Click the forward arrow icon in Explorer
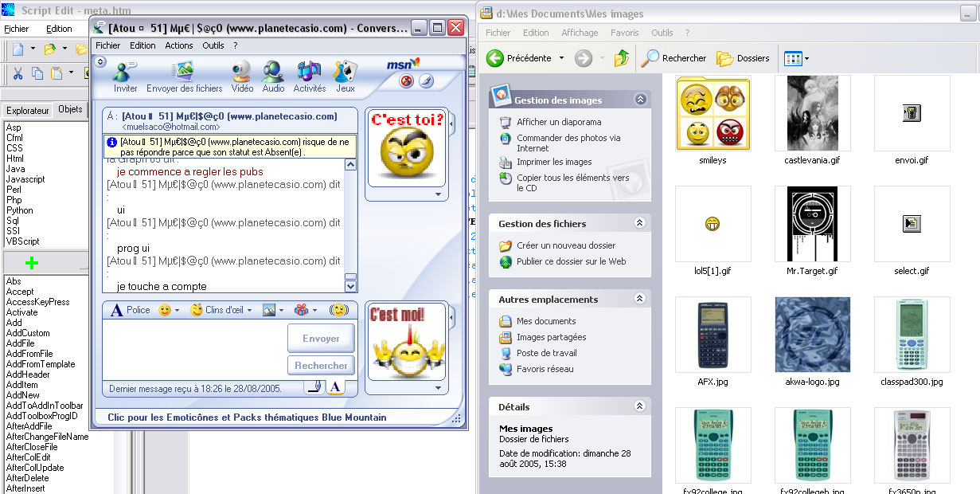This screenshot has height=494, width=980. pyautogui.click(x=584, y=58)
